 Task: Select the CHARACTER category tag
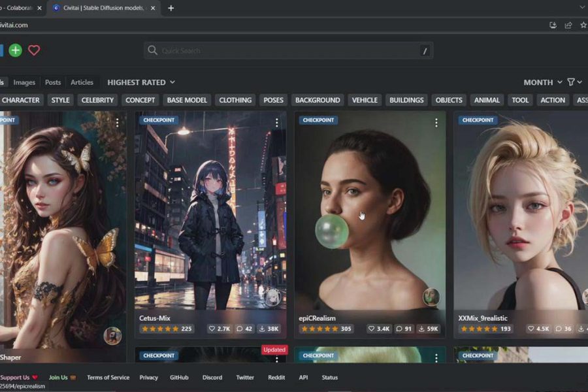21,100
